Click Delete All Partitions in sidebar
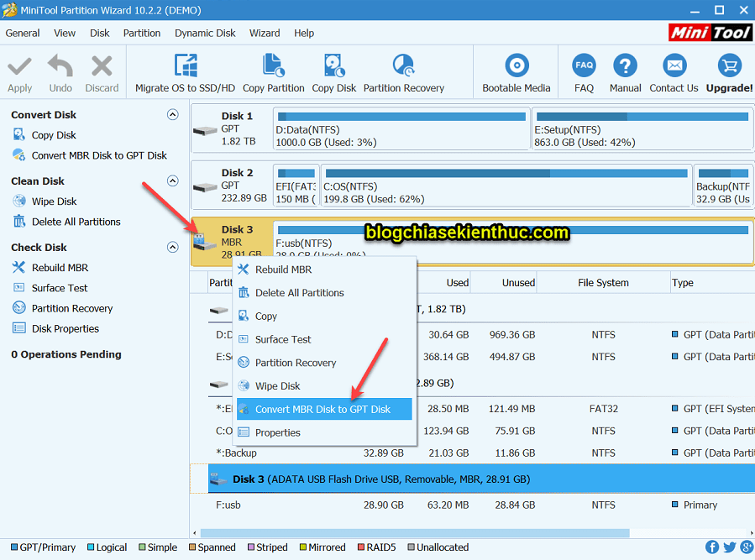755x560 pixels. [x=76, y=222]
